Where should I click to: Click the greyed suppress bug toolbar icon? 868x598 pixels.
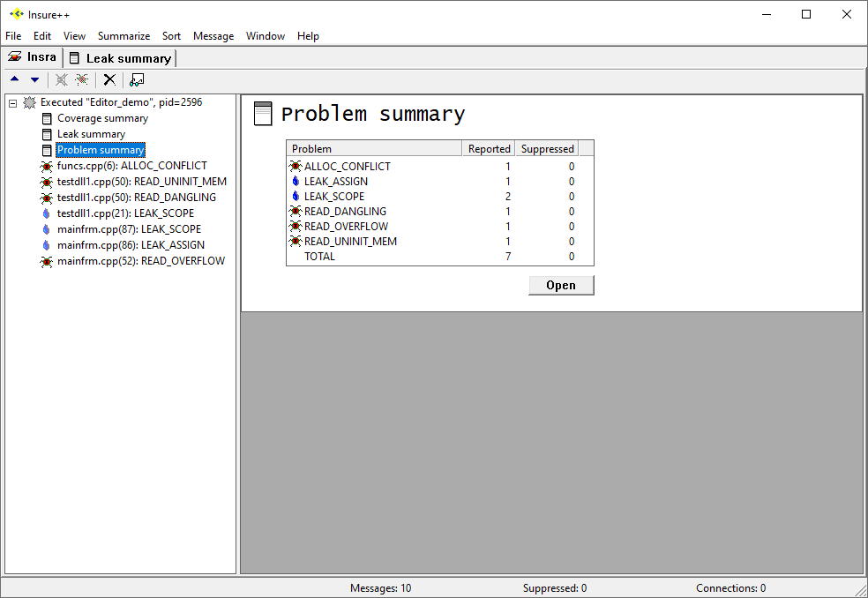(62, 79)
